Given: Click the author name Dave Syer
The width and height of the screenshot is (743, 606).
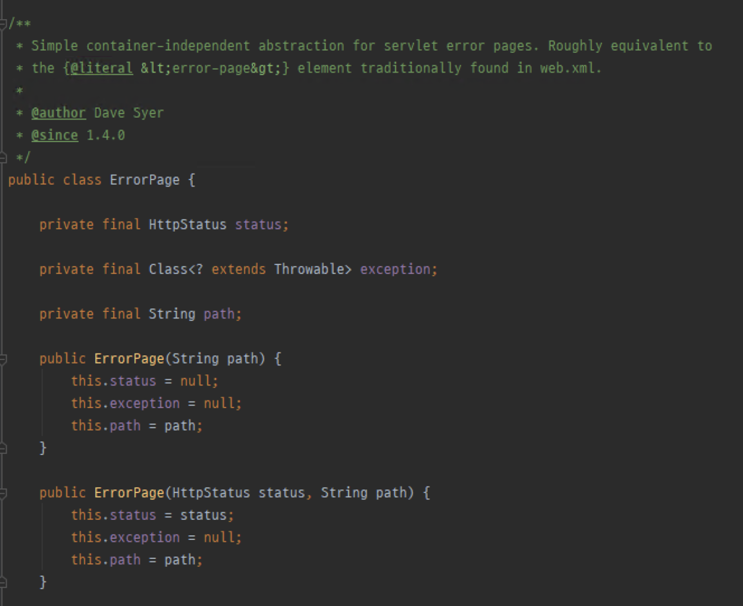Looking at the screenshot, I should tap(128, 113).
